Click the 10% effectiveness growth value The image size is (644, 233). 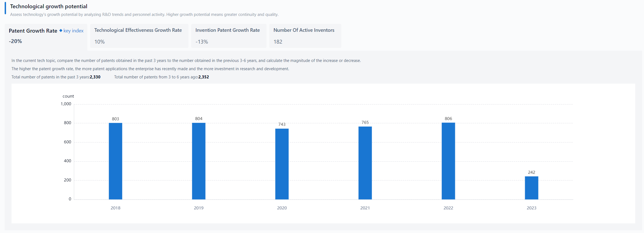[x=99, y=42]
